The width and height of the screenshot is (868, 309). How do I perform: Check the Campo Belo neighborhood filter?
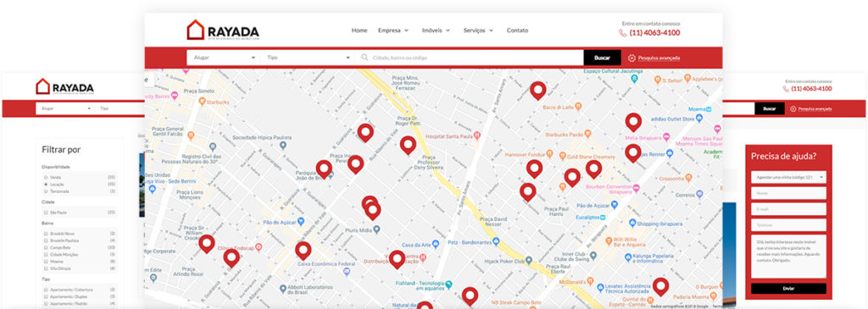tap(46, 248)
